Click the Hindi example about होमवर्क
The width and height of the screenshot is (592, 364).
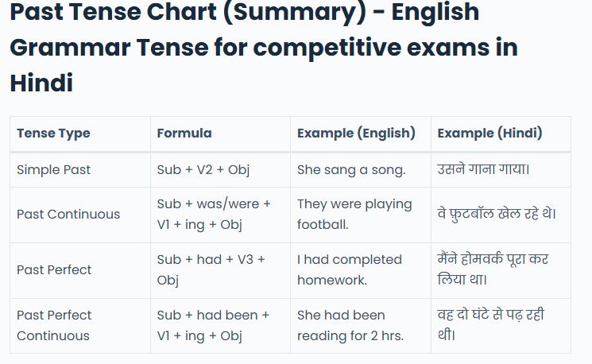pyautogui.click(x=493, y=269)
